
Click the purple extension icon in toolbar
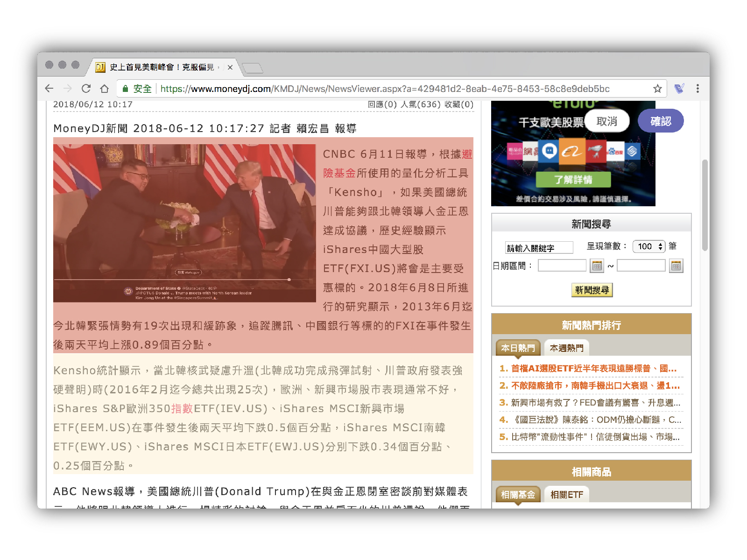click(x=679, y=89)
